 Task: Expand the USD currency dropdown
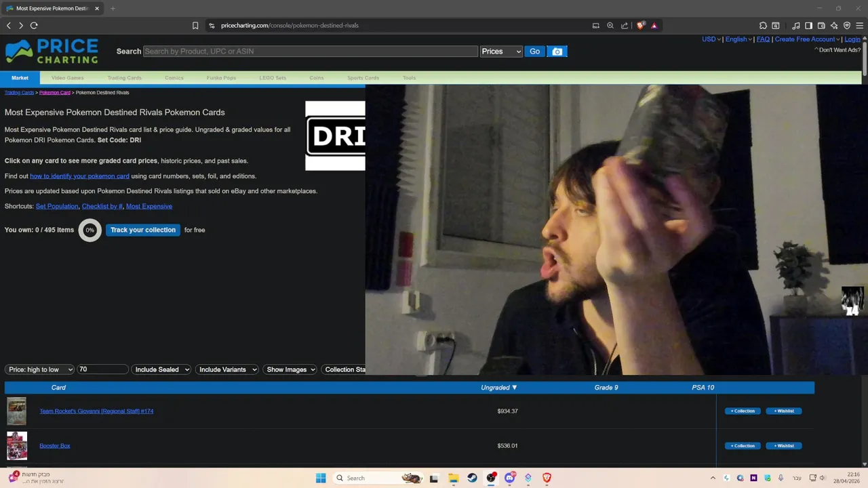711,39
